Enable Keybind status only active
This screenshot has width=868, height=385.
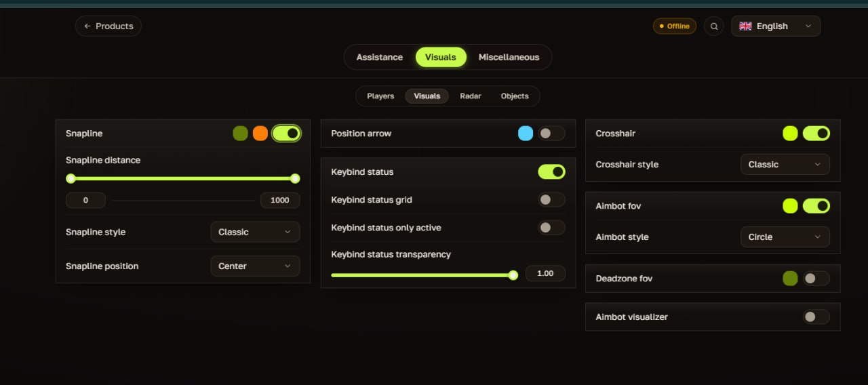[x=551, y=228]
